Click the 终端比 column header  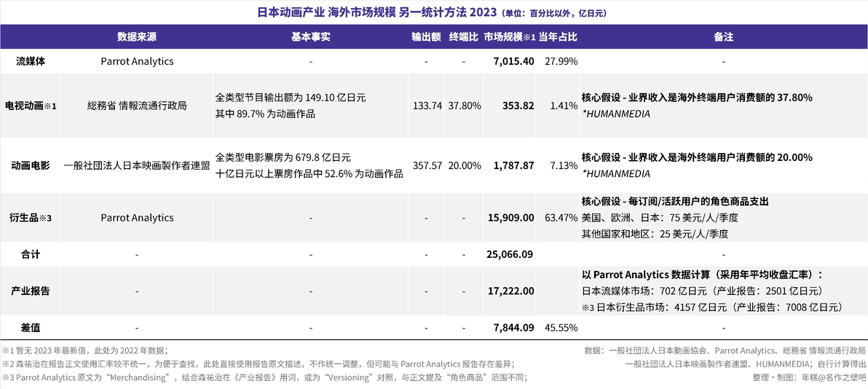point(463,36)
